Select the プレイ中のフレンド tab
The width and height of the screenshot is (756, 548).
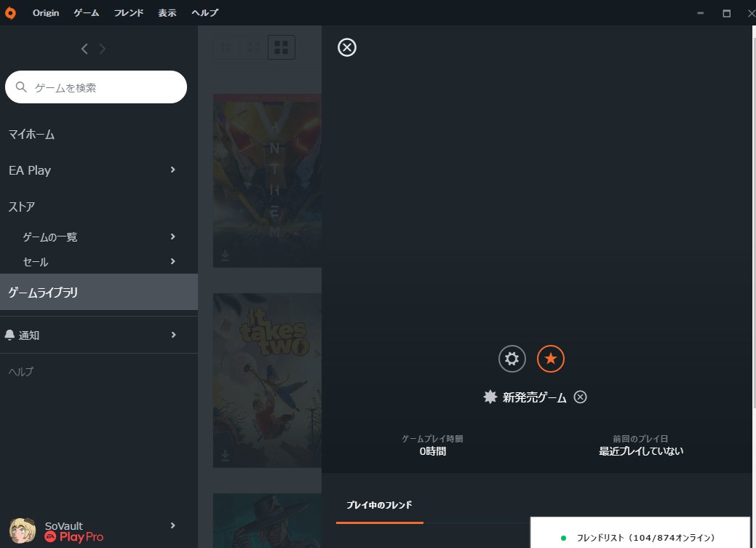pos(379,504)
